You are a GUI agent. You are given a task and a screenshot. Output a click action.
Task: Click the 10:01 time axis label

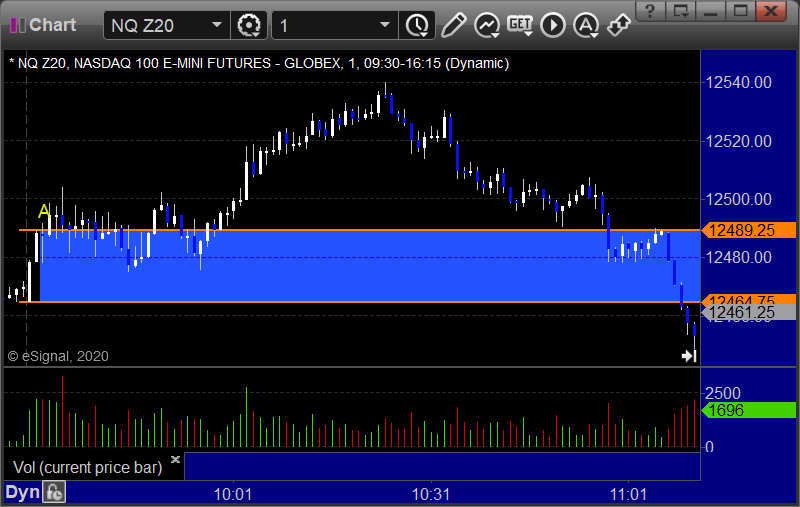pos(233,494)
